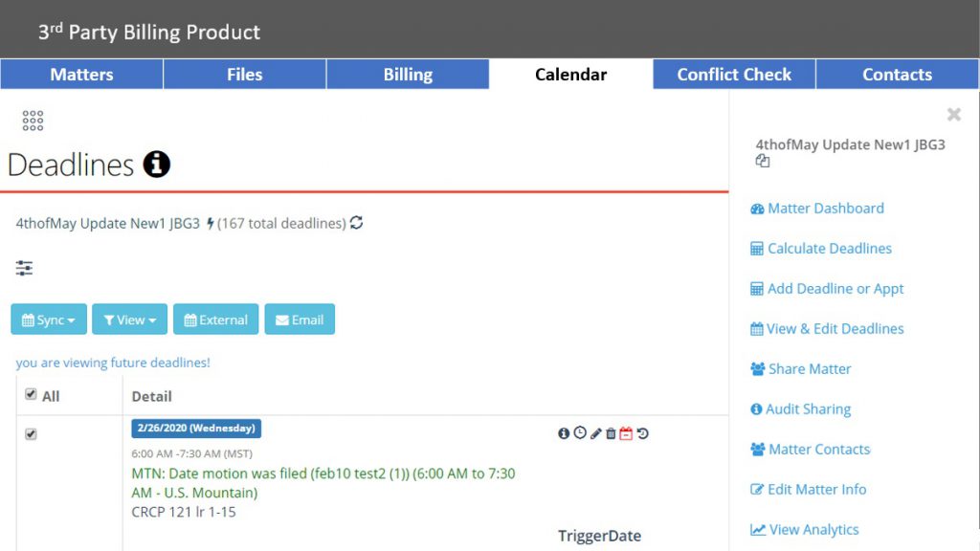Click the Deadlines info icon
Image resolution: width=980 pixels, height=551 pixels.
pyautogui.click(x=156, y=165)
